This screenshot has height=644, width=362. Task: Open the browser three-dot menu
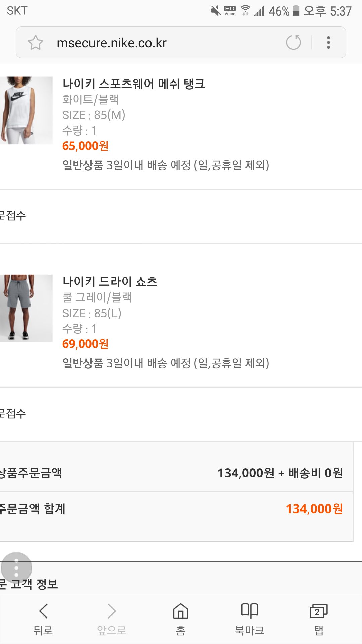tap(328, 43)
